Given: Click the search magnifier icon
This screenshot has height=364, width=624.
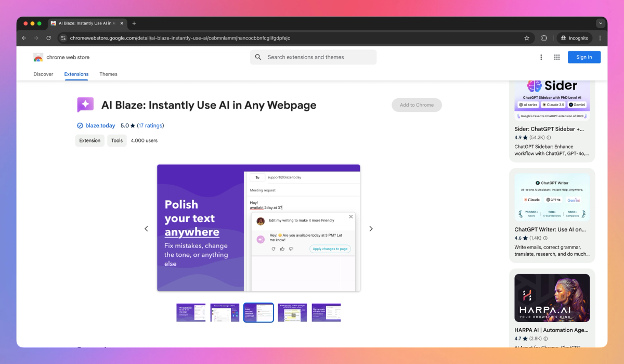Looking at the screenshot, I should pyautogui.click(x=258, y=57).
